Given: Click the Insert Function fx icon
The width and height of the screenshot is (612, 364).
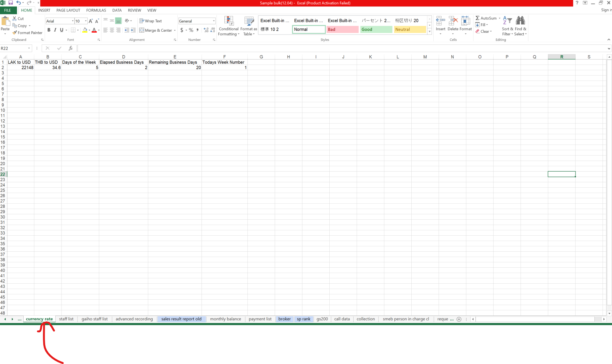Looking at the screenshot, I should (71, 48).
